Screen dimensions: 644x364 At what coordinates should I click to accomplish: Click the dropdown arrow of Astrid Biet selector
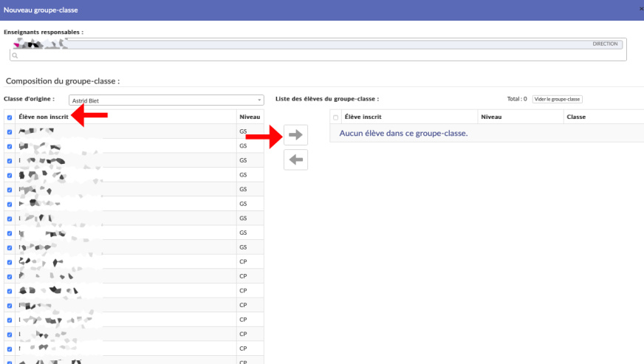[x=259, y=100]
